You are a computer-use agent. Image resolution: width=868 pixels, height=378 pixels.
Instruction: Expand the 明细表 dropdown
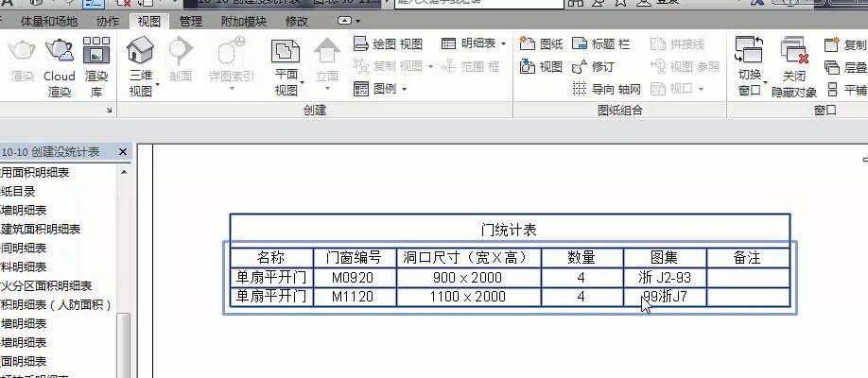pyautogui.click(x=474, y=43)
